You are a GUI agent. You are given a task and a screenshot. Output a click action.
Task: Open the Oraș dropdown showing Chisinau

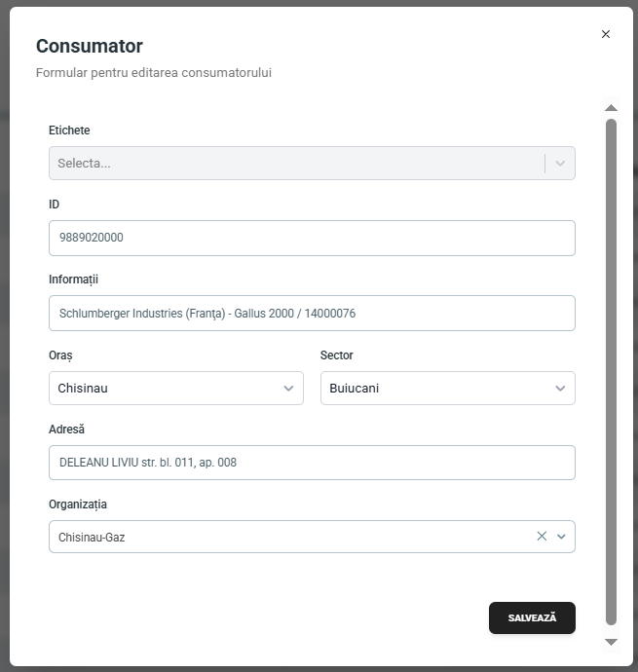pyautogui.click(x=166, y=389)
